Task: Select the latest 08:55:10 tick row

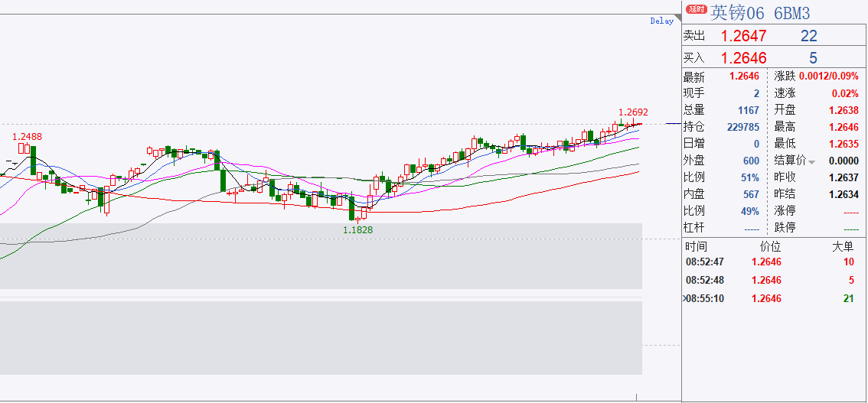Action: pos(775,298)
